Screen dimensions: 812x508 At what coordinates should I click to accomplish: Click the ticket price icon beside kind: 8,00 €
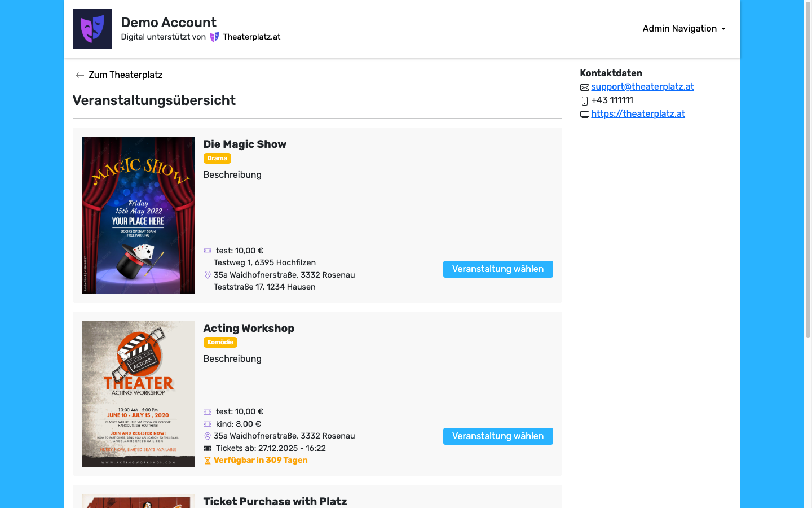tap(208, 424)
